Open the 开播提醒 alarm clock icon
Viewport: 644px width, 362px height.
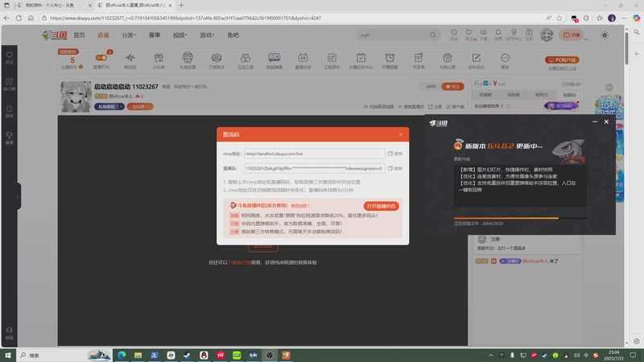(x=390, y=60)
